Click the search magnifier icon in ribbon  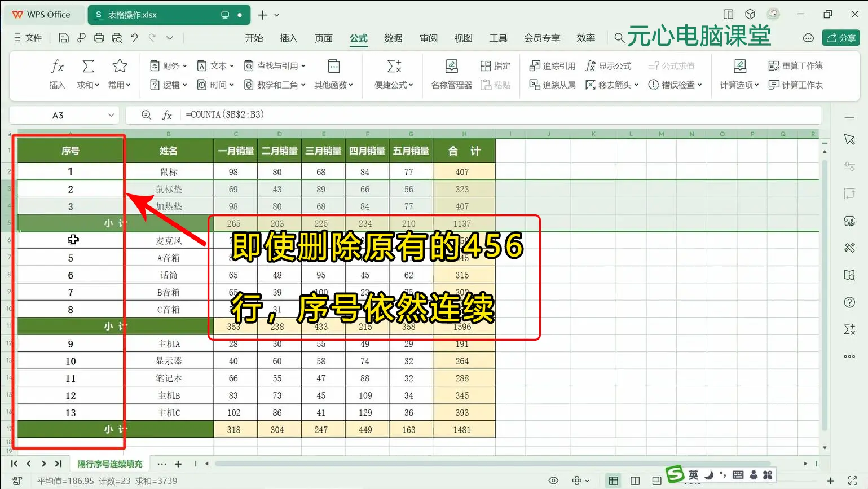tap(619, 38)
